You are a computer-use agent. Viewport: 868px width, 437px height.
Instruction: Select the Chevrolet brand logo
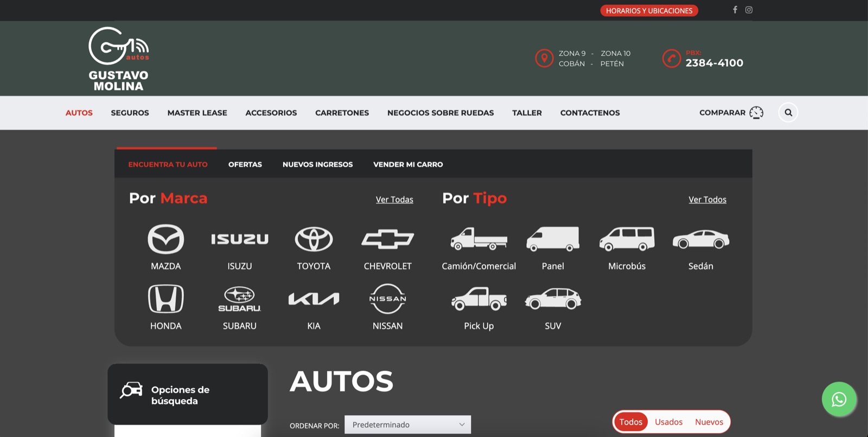(388, 239)
